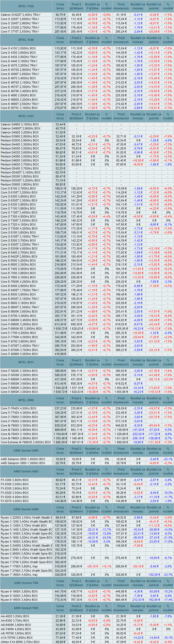The image size is (174, 644).
Task: Select the FX 8370 4,0GHz BOX name
Action: pyautogui.click(x=15, y=501)
